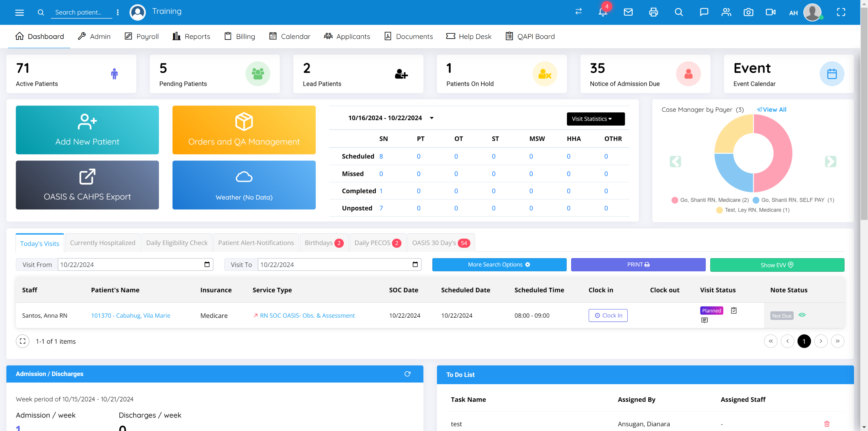Open the notifications bell icon
The image size is (868, 431).
click(x=603, y=12)
